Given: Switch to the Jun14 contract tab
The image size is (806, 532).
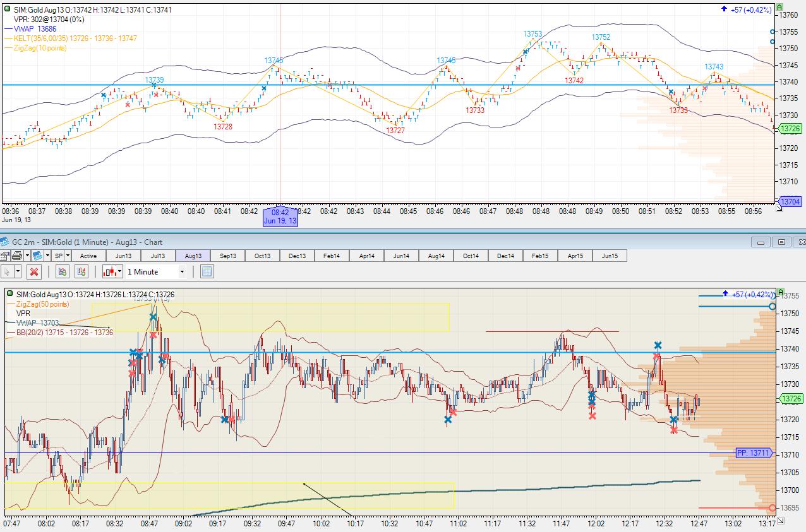Looking at the screenshot, I should (x=401, y=256).
